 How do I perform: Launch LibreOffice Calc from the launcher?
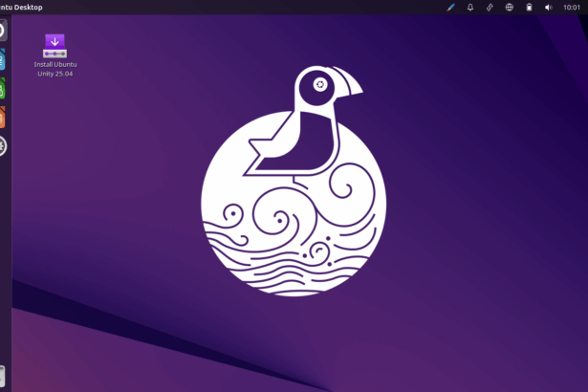point(3,88)
